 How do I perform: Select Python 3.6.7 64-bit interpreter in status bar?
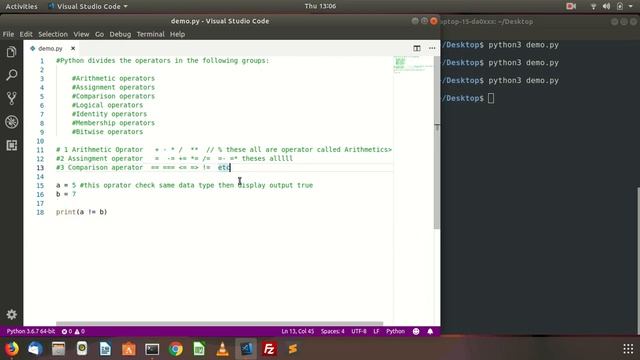tap(31, 331)
